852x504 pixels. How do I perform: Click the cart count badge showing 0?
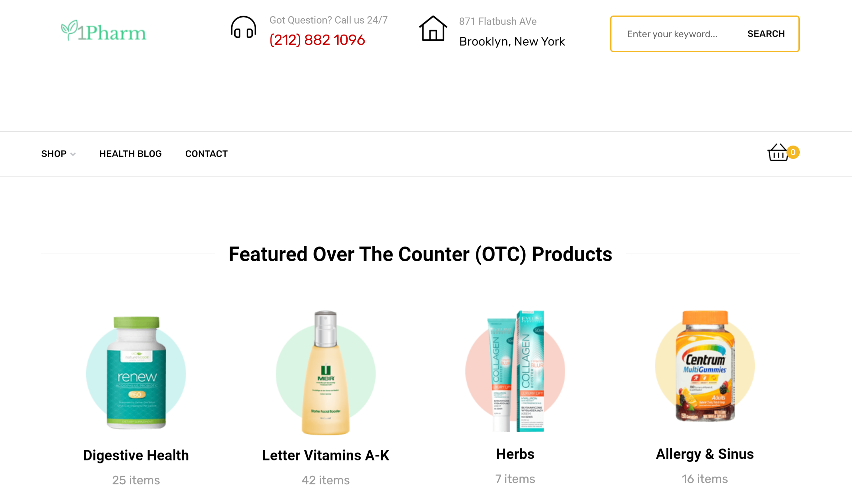click(x=793, y=152)
